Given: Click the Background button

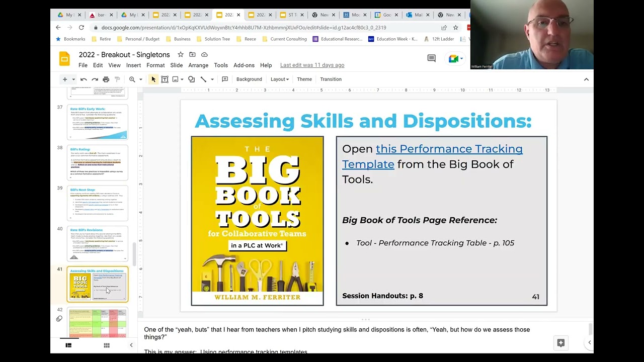Looking at the screenshot, I should [249, 79].
